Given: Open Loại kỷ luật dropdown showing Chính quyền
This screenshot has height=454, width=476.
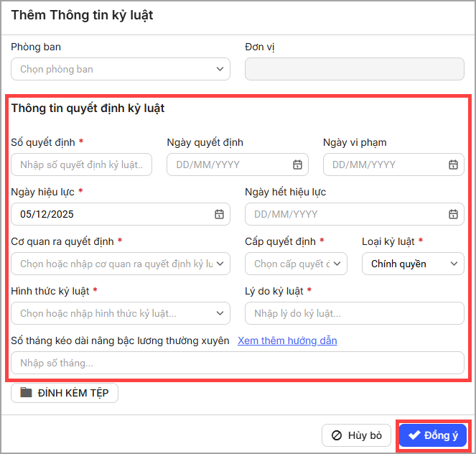Looking at the screenshot, I should point(454,264).
